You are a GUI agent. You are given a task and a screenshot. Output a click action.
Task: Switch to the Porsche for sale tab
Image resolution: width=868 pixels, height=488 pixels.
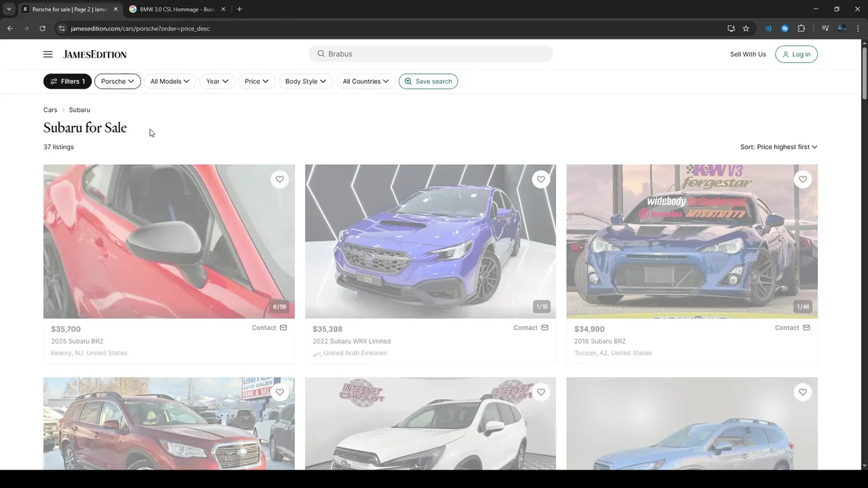point(70,9)
